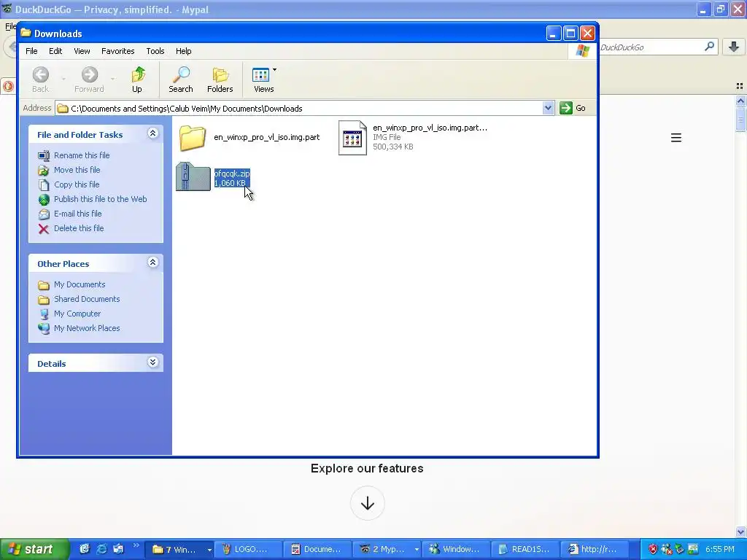The image size is (747, 560).
Task: Open the Back button history dropdown
Action: (x=63, y=78)
